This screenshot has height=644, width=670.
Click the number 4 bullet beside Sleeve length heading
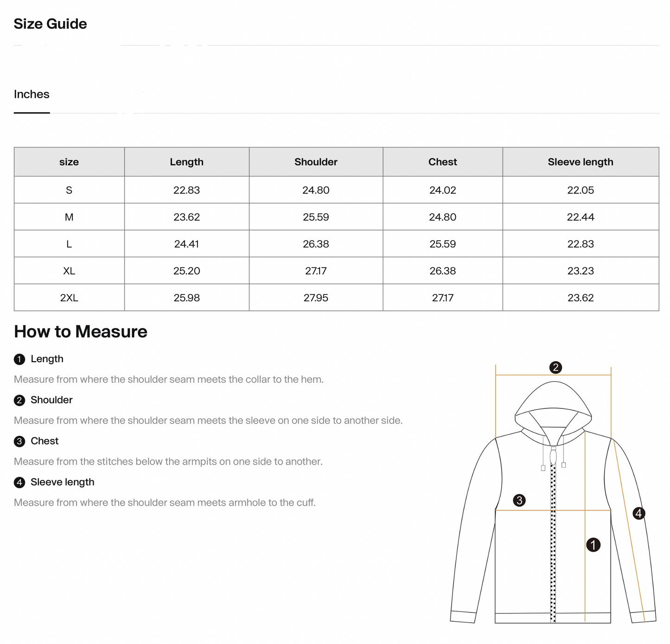pyautogui.click(x=19, y=483)
